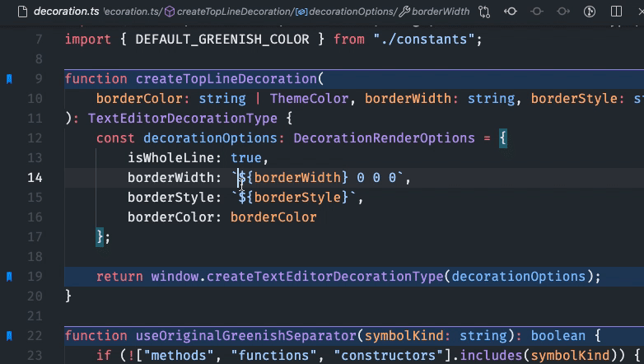The height and width of the screenshot is (364, 644).
Task: Click the "./constants" import path
Action: coord(424,40)
